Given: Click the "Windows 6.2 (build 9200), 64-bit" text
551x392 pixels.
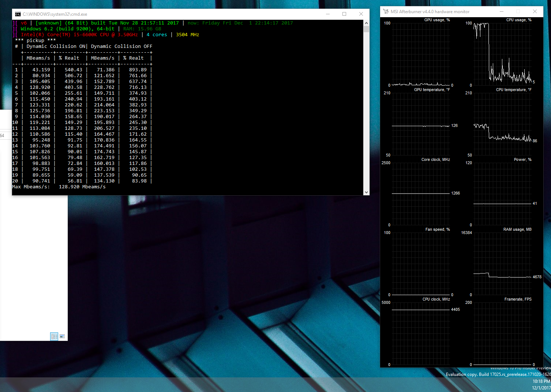Looking at the screenshot, I should tap(68, 29).
